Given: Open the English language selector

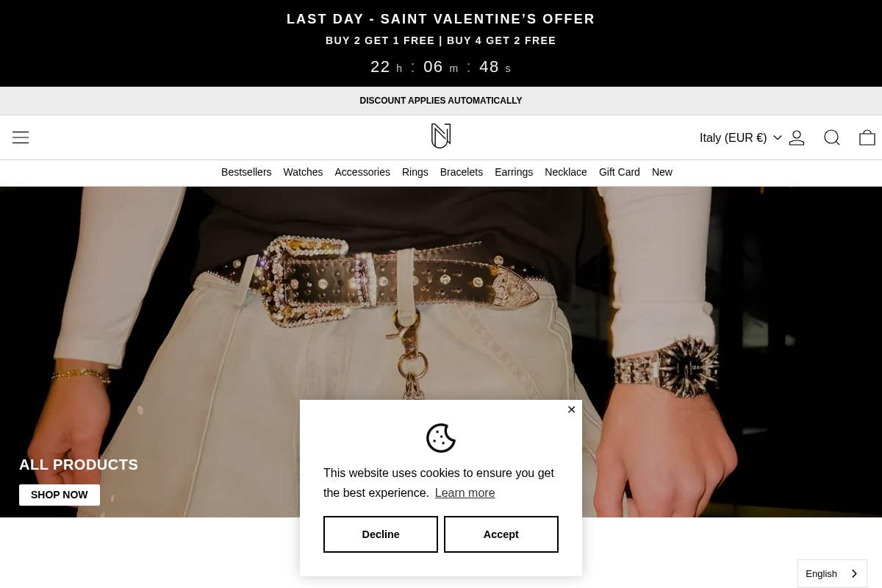Looking at the screenshot, I should pos(832,573).
